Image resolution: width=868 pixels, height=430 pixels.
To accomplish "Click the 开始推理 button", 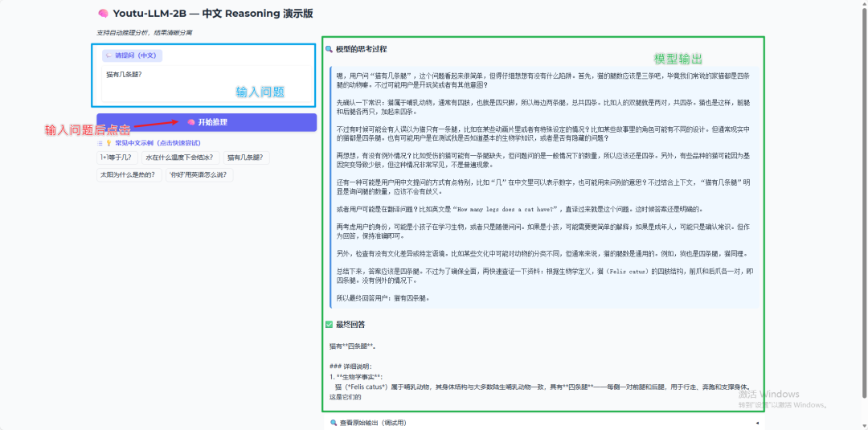I will [207, 122].
